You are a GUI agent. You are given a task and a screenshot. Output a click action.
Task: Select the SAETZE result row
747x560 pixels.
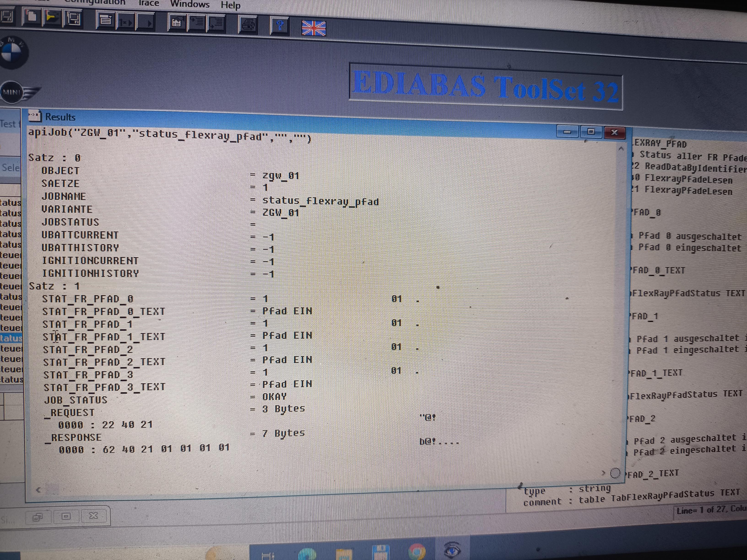pyautogui.click(x=155, y=185)
